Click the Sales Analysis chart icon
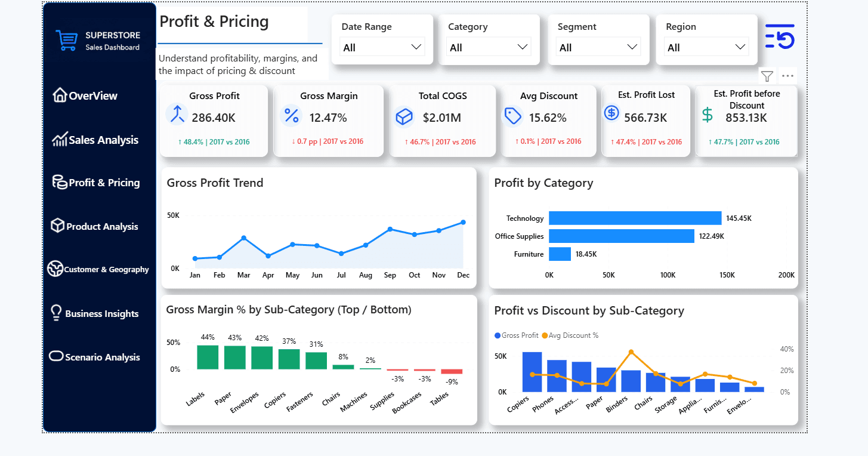The width and height of the screenshot is (868, 456). [60, 140]
